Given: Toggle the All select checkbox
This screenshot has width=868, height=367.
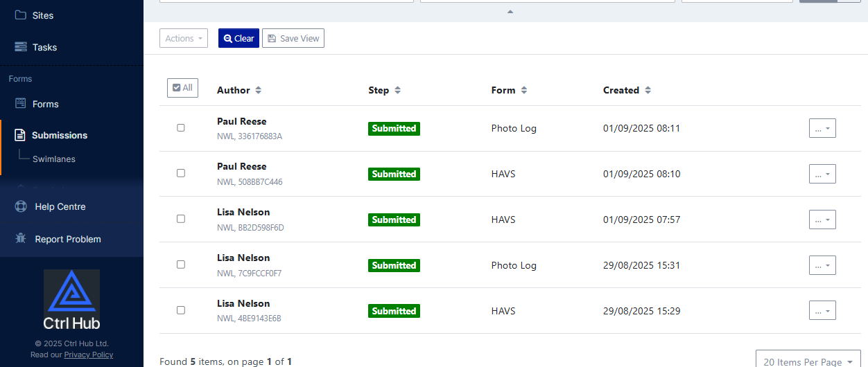Looking at the screenshot, I should pyautogui.click(x=182, y=88).
